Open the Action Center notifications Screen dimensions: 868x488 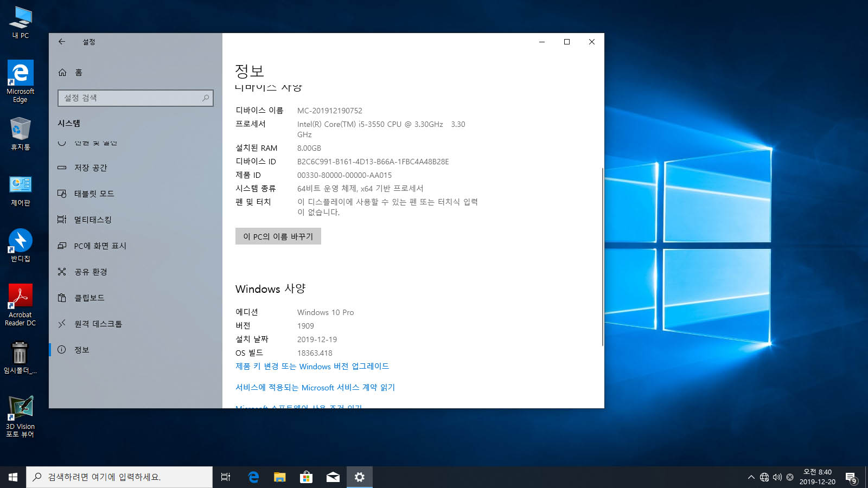point(851,477)
